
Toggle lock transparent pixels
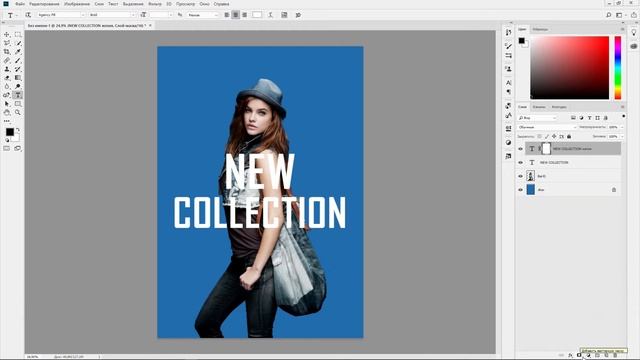[540, 136]
